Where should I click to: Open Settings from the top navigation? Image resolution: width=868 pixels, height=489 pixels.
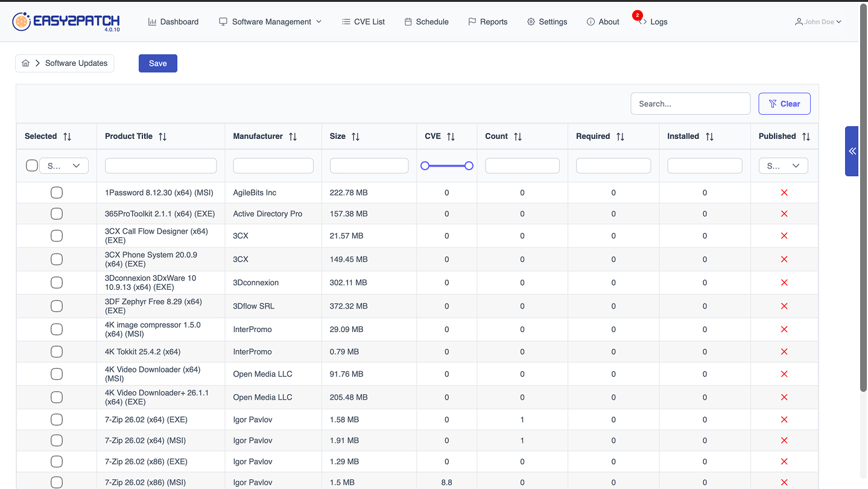[547, 22]
